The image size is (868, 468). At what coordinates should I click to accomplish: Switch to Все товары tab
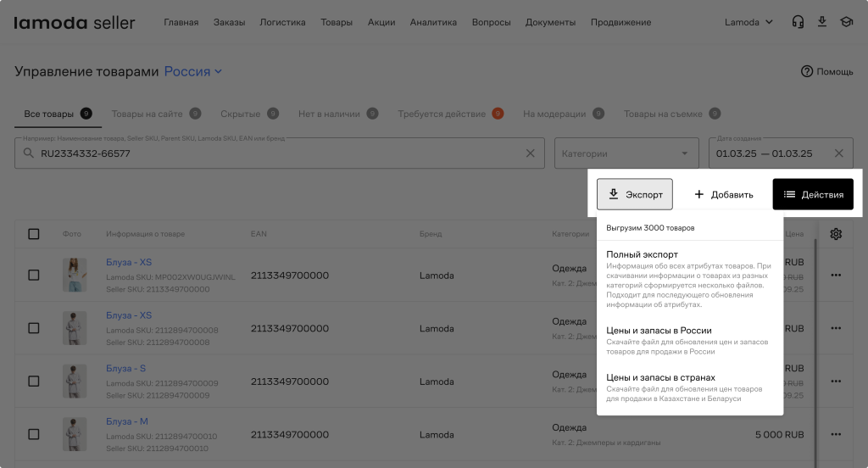58,114
